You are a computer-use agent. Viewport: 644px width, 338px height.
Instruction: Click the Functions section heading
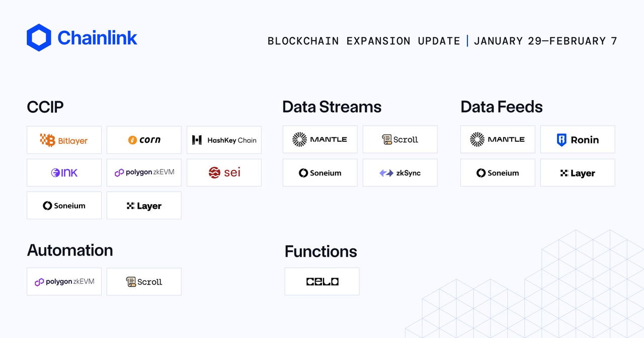point(320,251)
